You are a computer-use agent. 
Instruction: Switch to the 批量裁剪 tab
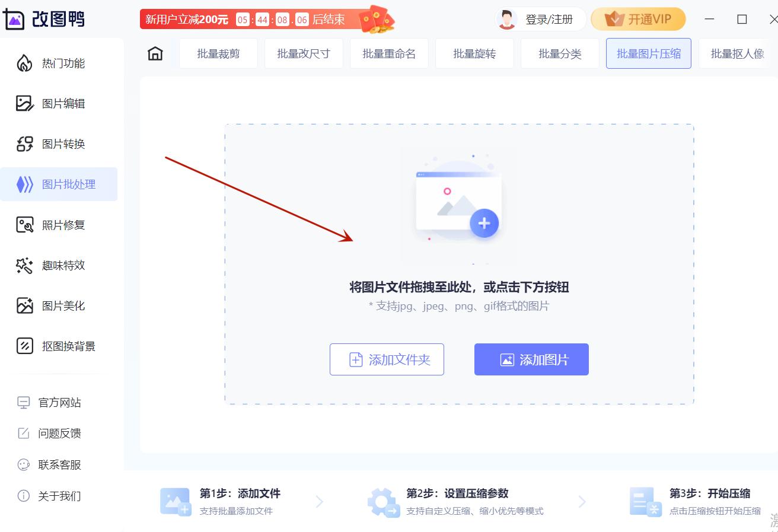218,53
